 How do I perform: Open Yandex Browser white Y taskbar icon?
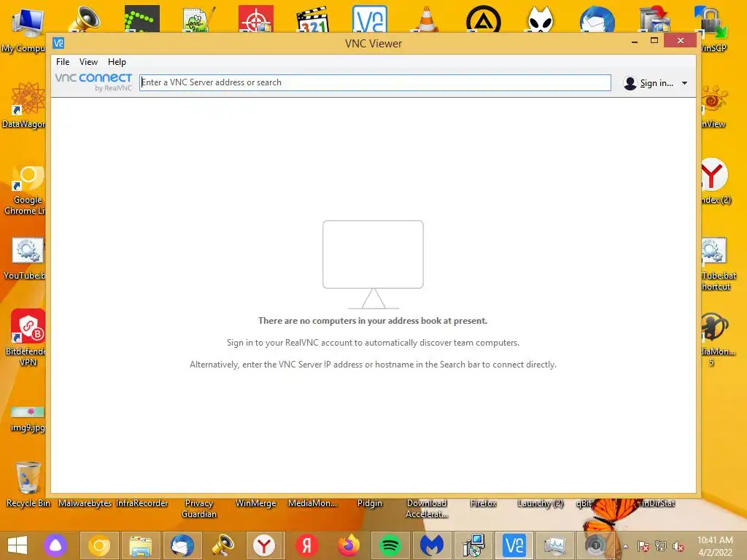click(264, 545)
